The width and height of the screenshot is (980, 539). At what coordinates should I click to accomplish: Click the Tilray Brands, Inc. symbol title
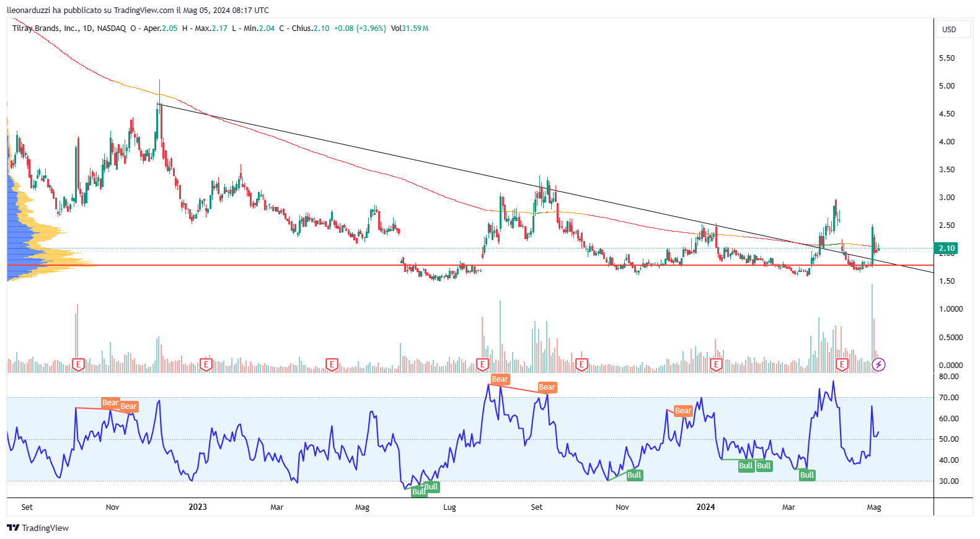pyautogui.click(x=45, y=28)
